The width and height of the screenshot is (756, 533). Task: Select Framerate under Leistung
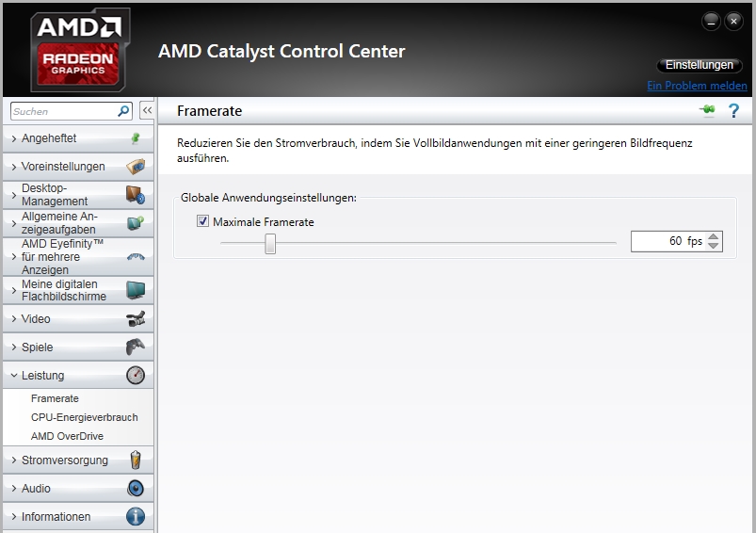pos(55,398)
